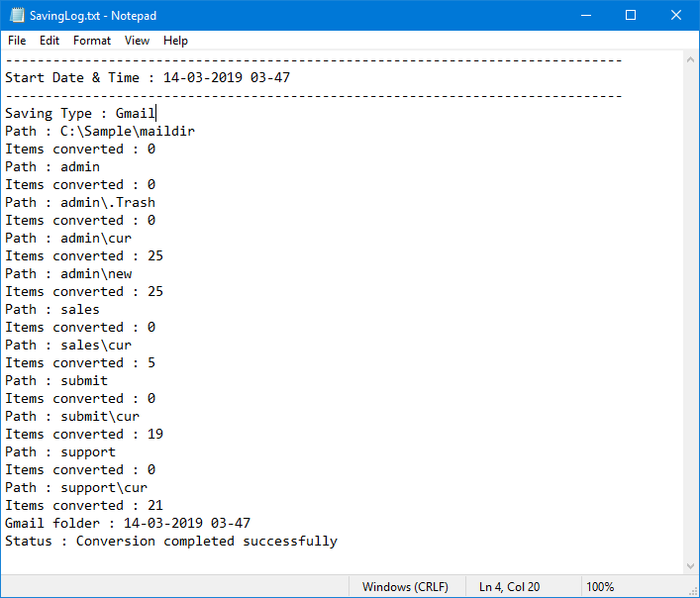Viewport: 700px width, 598px height.
Task: Open the Format menu
Action: tap(92, 41)
